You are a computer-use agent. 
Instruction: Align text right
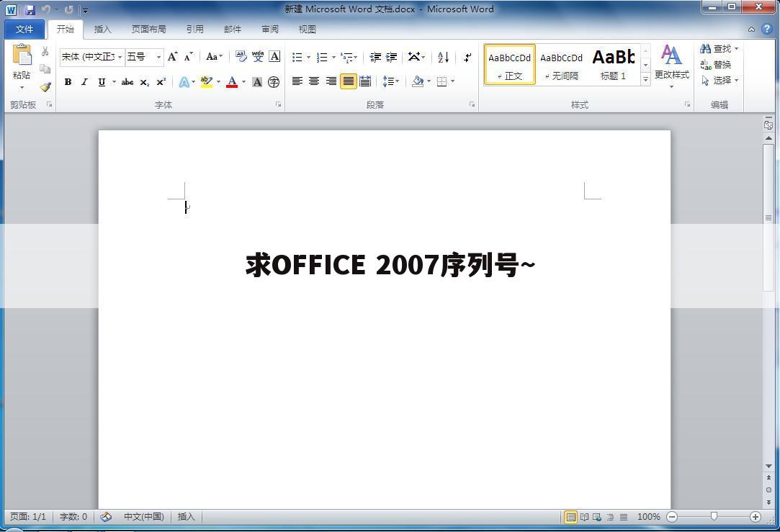point(331,81)
